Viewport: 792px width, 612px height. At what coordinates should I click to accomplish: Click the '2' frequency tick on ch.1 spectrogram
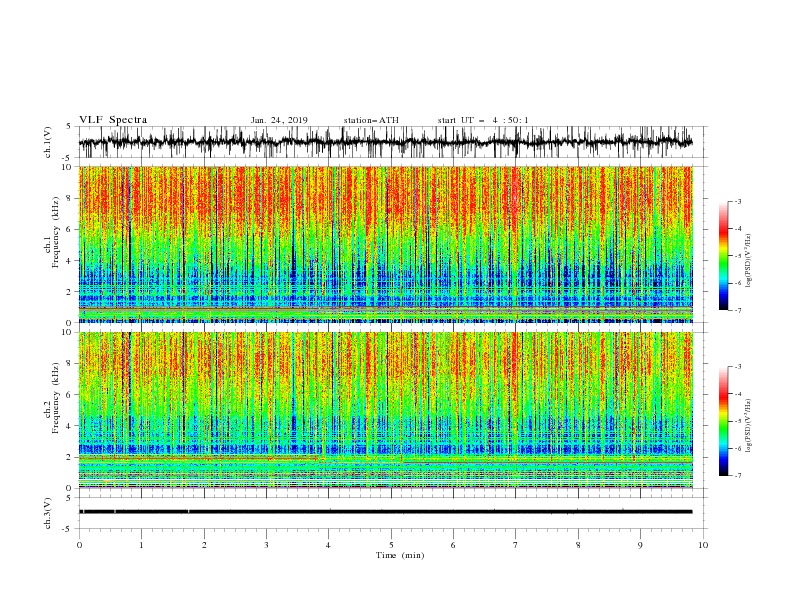point(69,292)
